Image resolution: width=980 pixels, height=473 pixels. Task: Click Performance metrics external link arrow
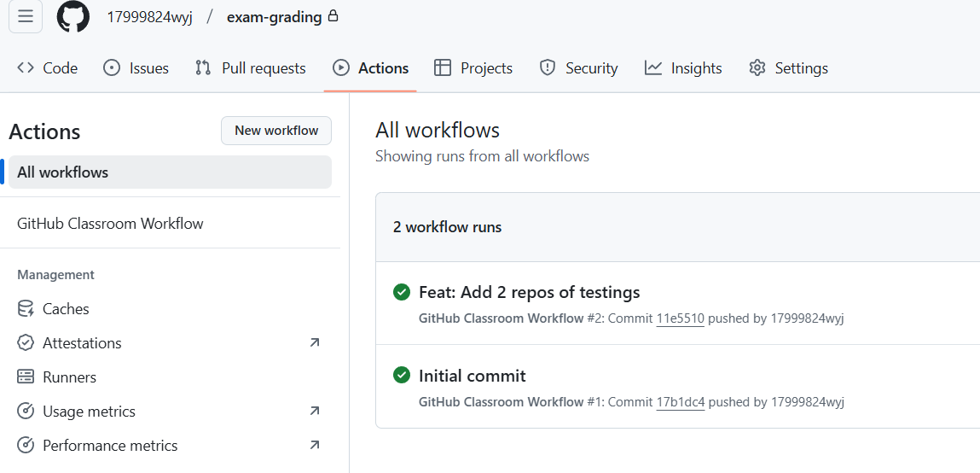[314, 446]
